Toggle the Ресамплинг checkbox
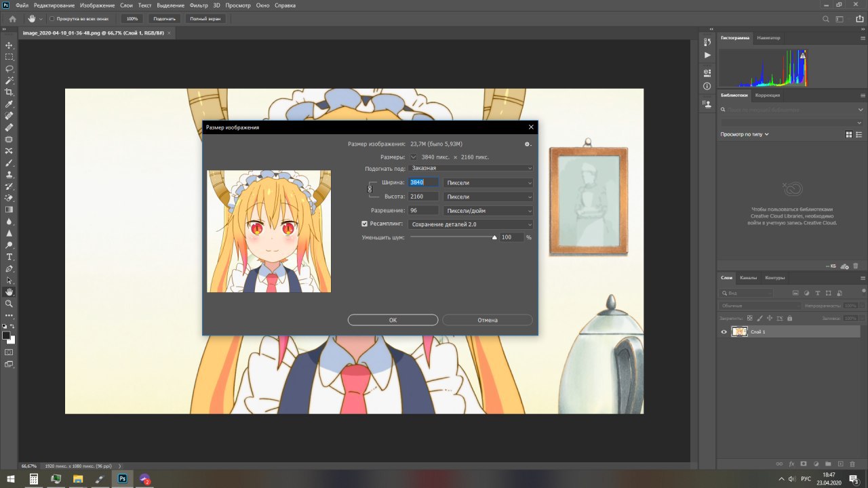Screen dimensions: 868x488 click(364, 224)
